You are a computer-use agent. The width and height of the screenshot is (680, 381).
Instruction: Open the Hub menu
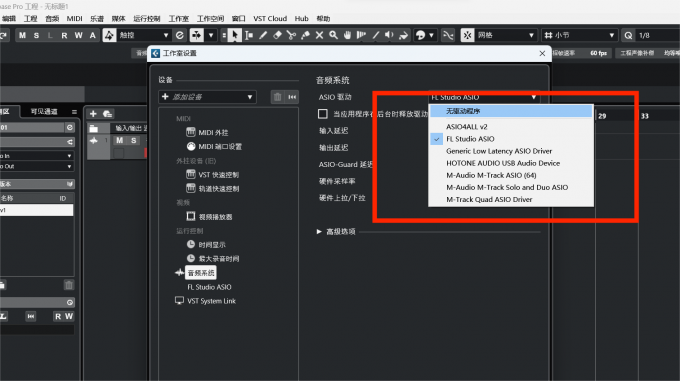click(x=301, y=19)
